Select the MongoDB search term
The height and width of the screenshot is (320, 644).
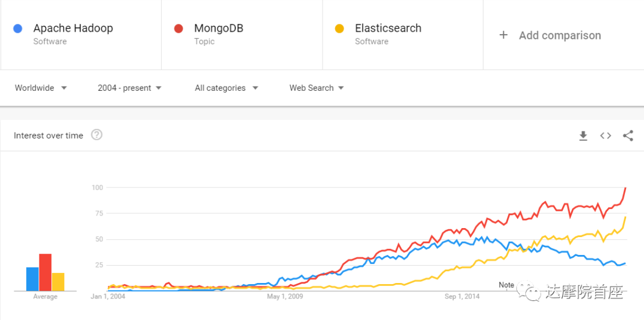pos(218,28)
